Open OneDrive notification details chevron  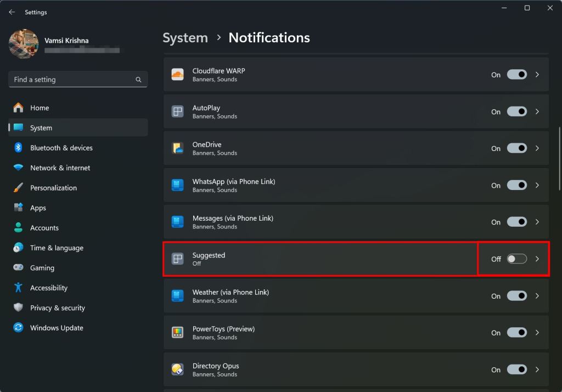click(537, 148)
